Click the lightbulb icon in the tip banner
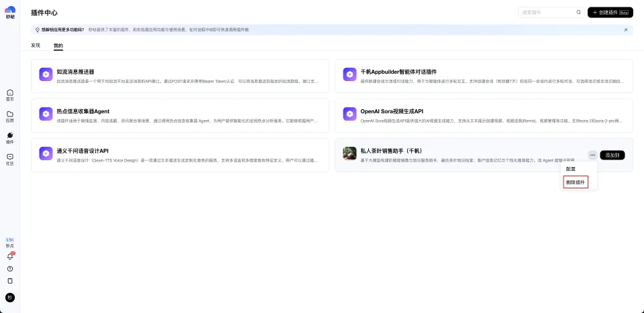The height and width of the screenshot is (313, 644). [x=38, y=29]
